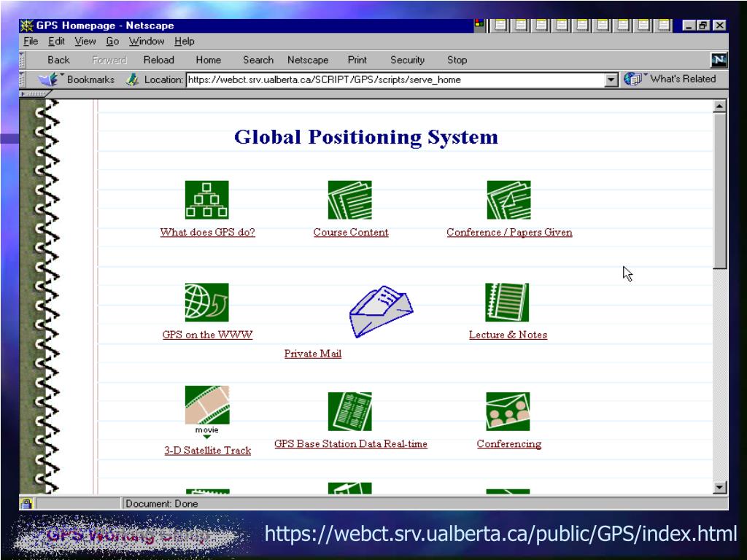Viewport: 747px width, 560px height.
Task: Follow the Course Content link
Action: click(x=351, y=232)
